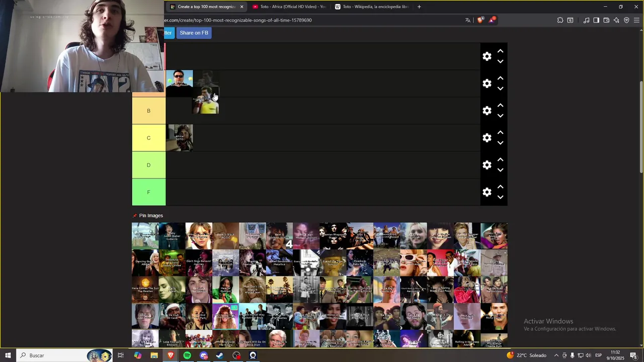This screenshot has width=644, height=362.
Task: Open the music note playlist icon
Action: tap(586, 20)
